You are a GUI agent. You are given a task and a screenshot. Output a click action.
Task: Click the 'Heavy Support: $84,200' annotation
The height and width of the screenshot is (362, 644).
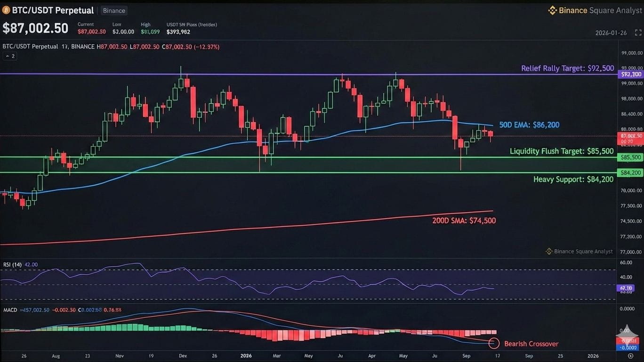573,179
